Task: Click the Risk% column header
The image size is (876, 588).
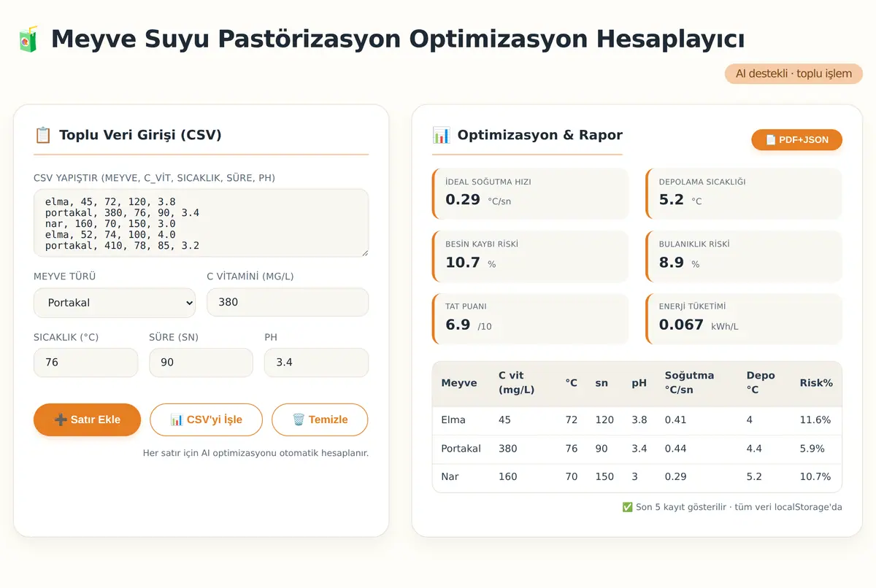Action: 816,383
